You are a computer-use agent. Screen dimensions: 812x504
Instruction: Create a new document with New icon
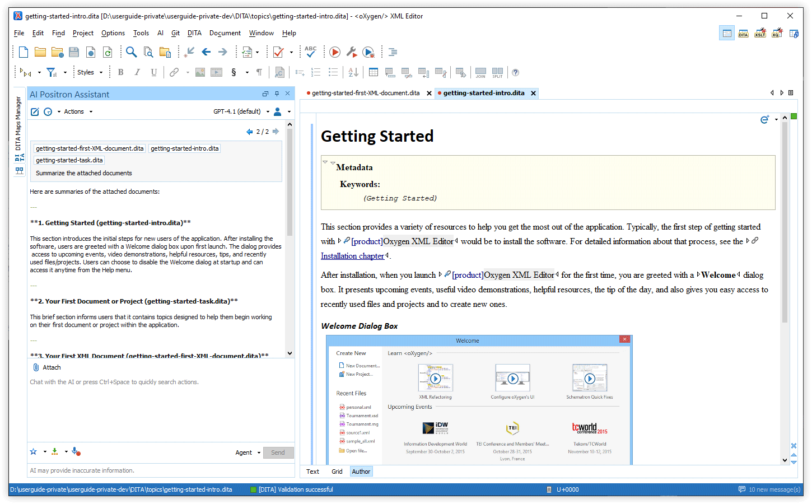[24, 52]
